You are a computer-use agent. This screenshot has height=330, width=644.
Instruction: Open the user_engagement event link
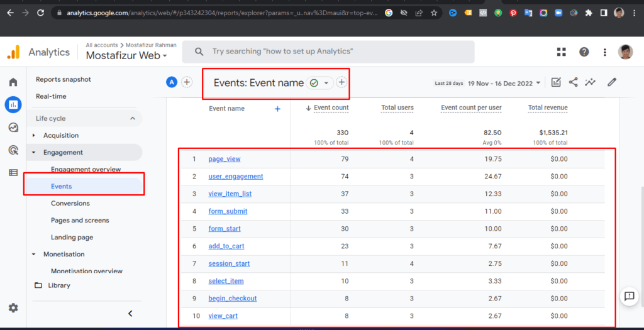coord(236,177)
